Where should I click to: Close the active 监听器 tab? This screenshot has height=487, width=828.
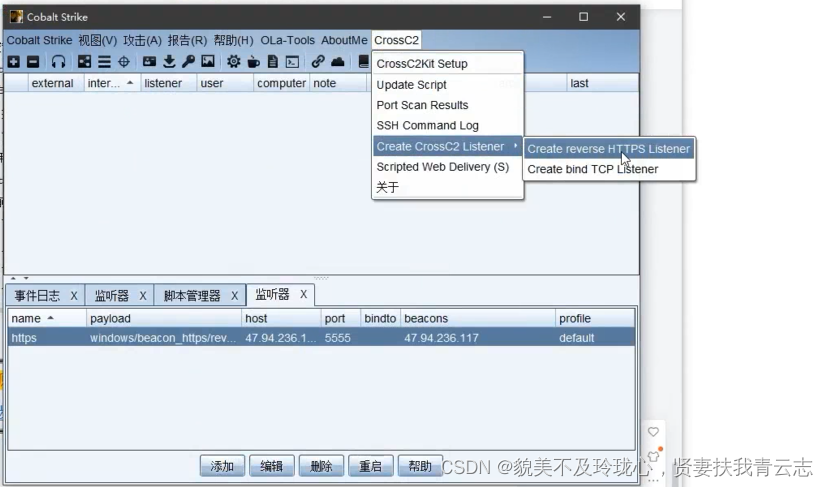pos(304,294)
